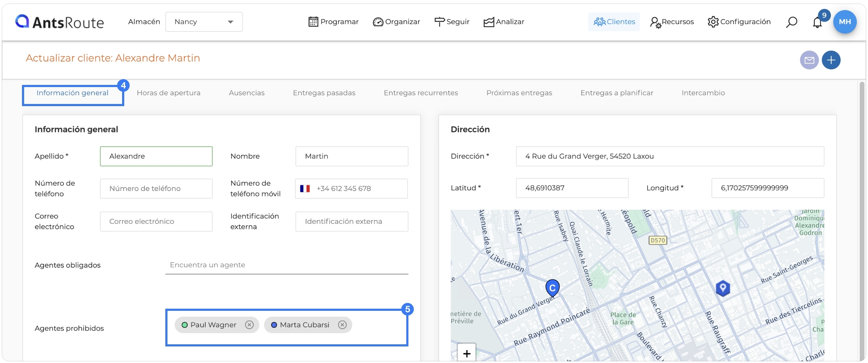Click the Programar calendar icon

(x=313, y=22)
